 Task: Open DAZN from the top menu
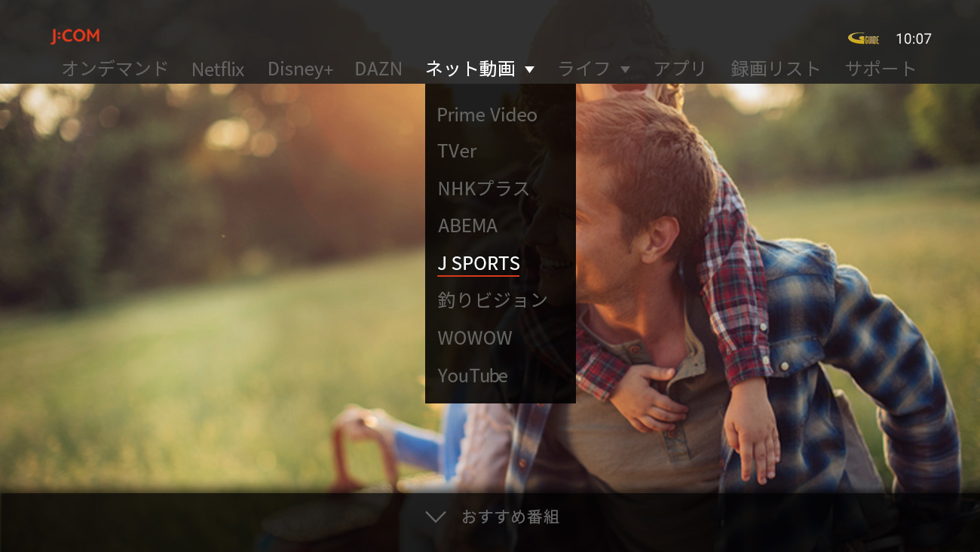click(x=378, y=69)
